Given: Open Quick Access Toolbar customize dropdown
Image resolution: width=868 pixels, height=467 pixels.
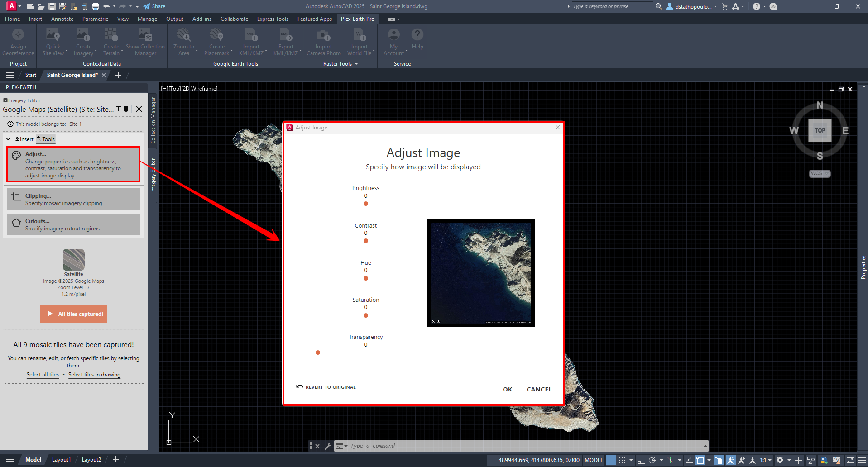Looking at the screenshot, I should [x=137, y=6].
